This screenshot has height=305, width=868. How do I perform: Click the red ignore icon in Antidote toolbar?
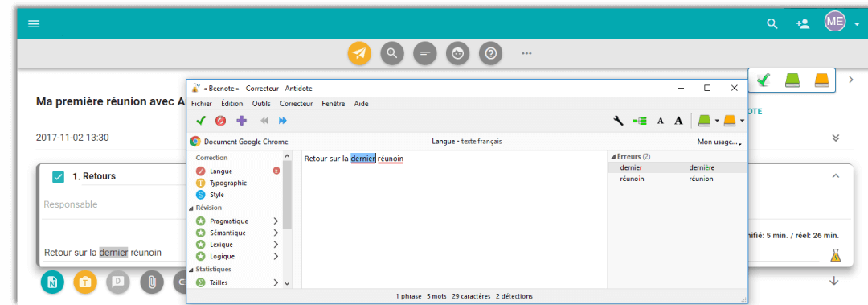[x=221, y=121]
